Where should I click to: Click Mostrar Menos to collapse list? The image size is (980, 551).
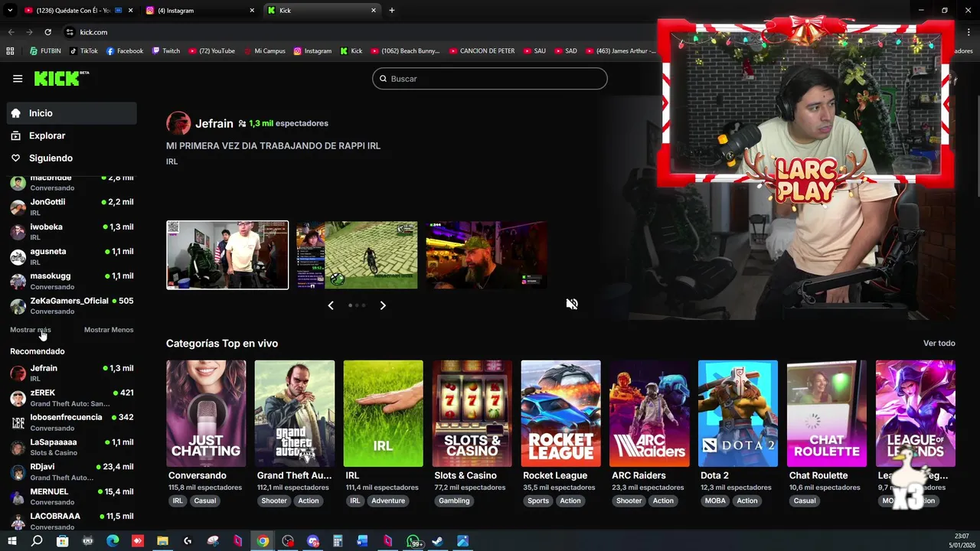(109, 330)
